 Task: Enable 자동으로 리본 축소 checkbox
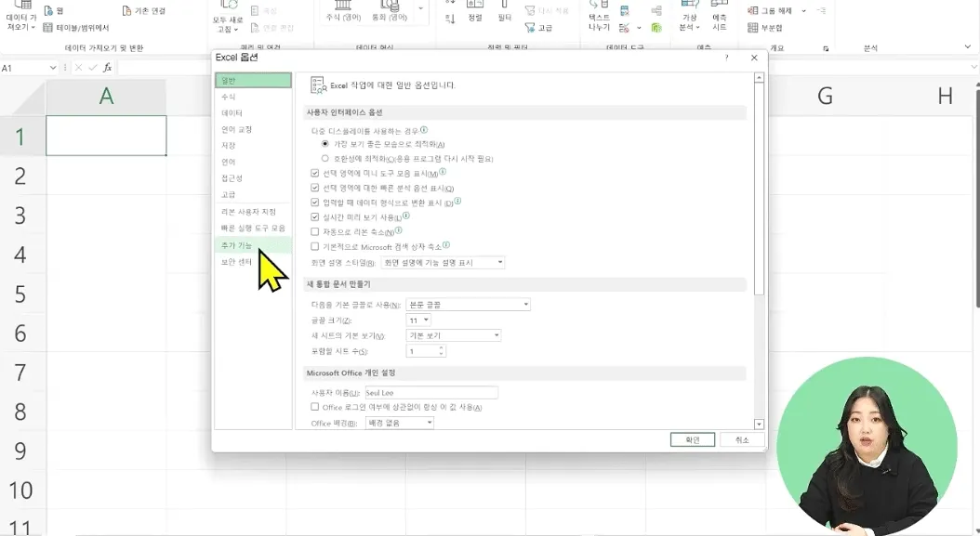tap(315, 231)
